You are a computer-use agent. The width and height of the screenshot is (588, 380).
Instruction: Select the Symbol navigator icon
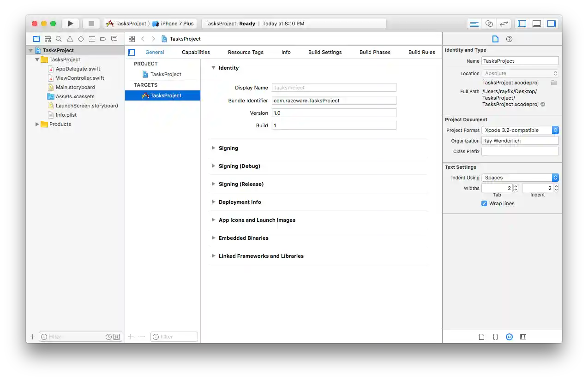[48, 39]
